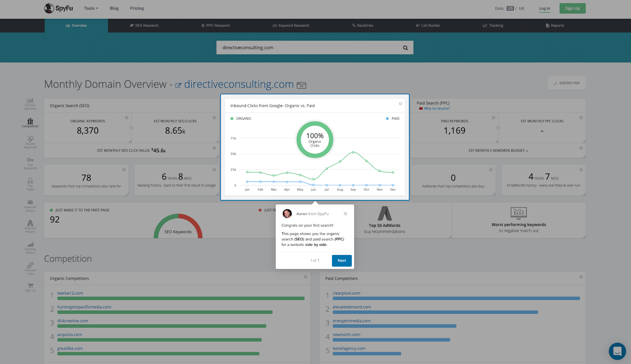Go to the Blog page
The width and height of the screenshot is (631, 364).
(114, 8)
